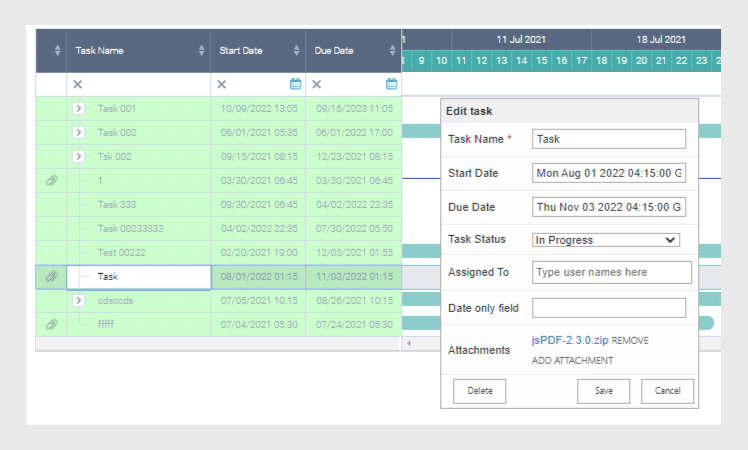Clear the Due Date filter with the X
The height and width of the screenshot is (450, 748).
point(316,84)
